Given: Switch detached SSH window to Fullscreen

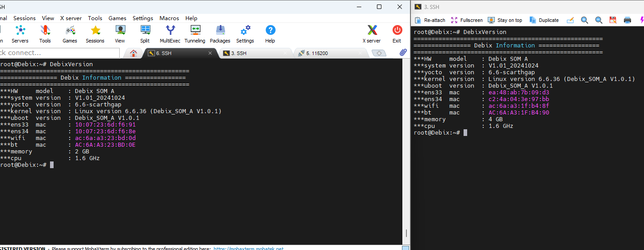Looking at the screenshot, I should click(x=467, y=20).
